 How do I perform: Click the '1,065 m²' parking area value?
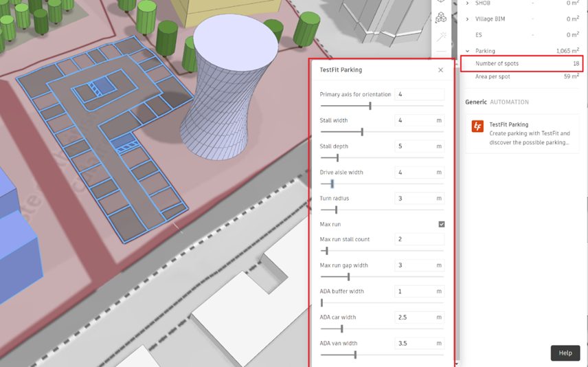pyautogui.click(x=568, y=51)
